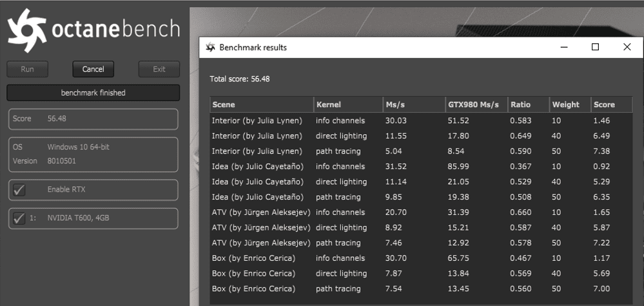
Task: Sort by the Kernel column header
Action: pos(348,105)
